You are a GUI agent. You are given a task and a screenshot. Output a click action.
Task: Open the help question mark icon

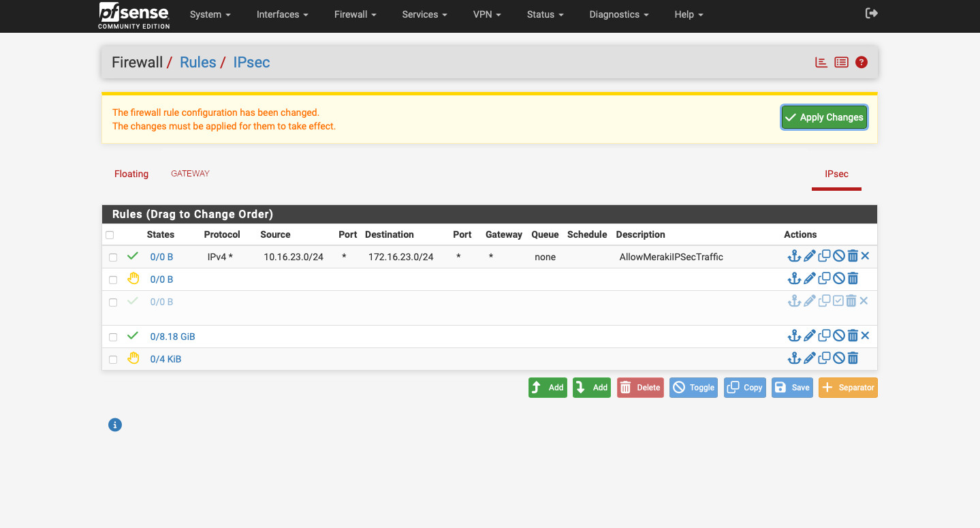coord(862,63)
